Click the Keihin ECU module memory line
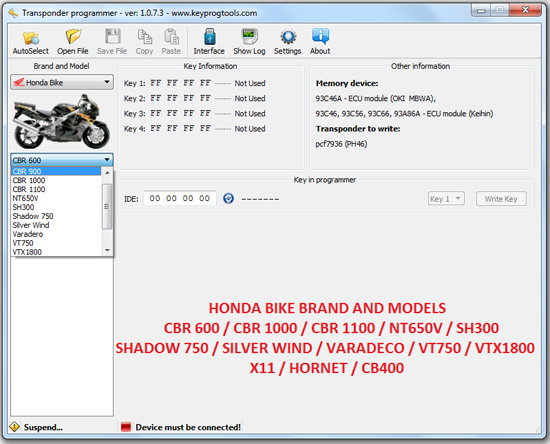This screenshot has height=444, width=550. pyautogui.click(x=404, y=113)
